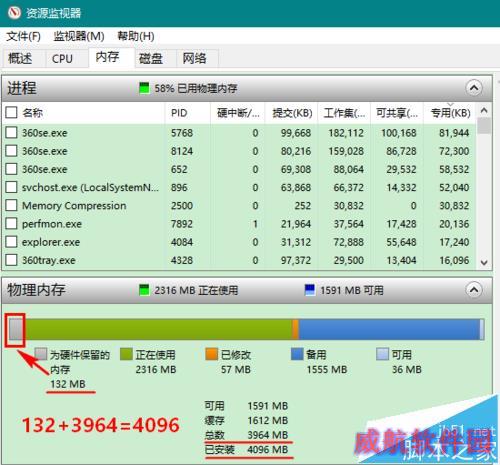Click the 1555 MB 备用 value
The image size is (500, 465).
pos(327,369)
